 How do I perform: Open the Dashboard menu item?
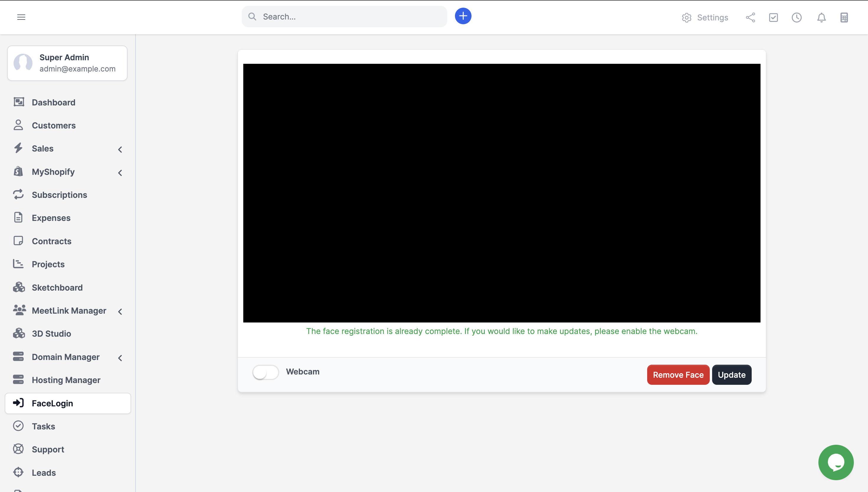point(68,102)
